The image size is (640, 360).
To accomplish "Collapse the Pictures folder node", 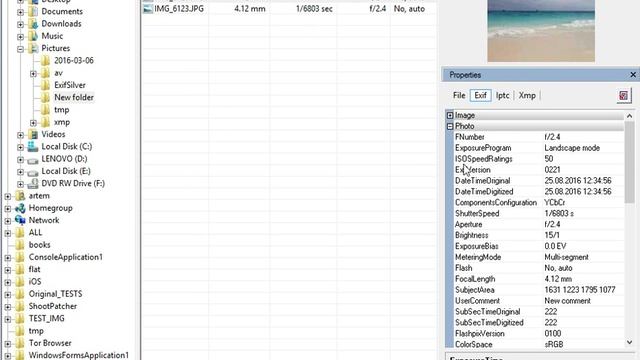I will coord(20,49).
